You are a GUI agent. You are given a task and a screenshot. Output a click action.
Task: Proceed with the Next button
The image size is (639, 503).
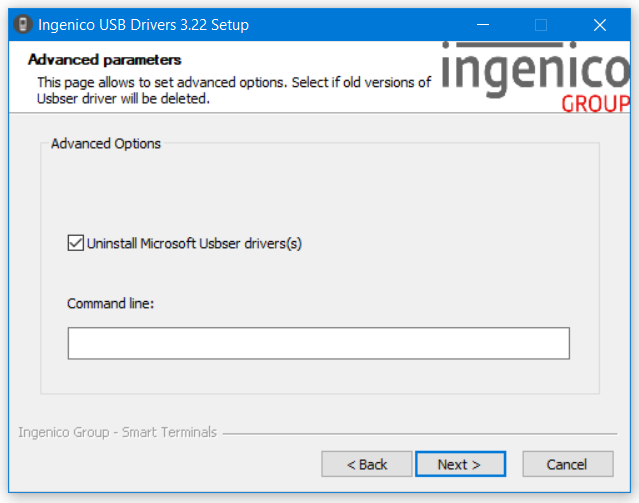click(461, 464)
